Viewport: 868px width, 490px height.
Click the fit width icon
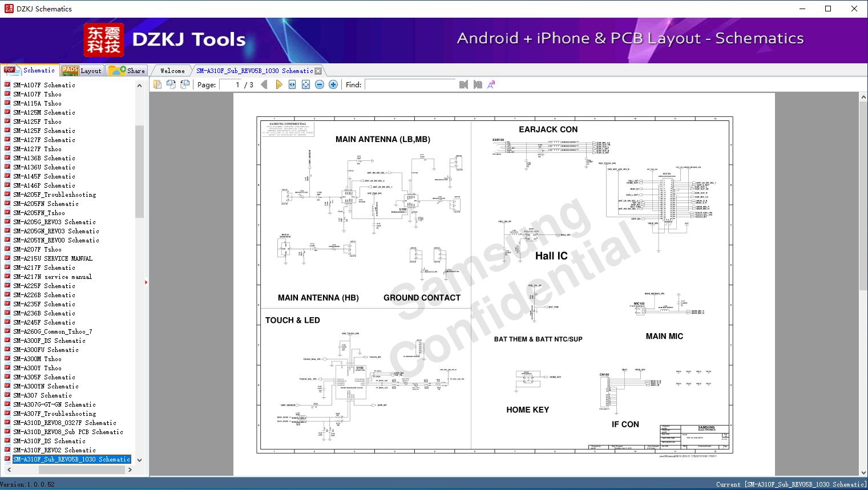[292, 84]
